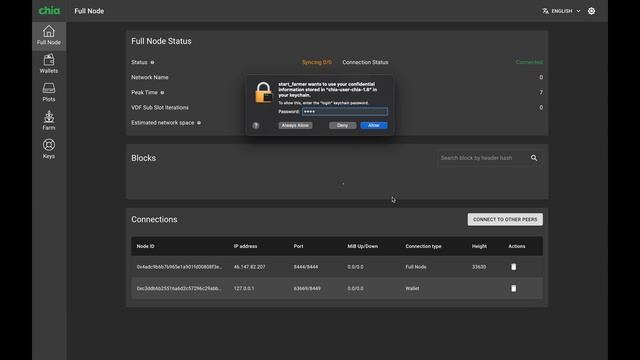This screenshot has height=360, width=640.
Task: Click Always Allow in keychain dialog
Action: pos(296,125)
